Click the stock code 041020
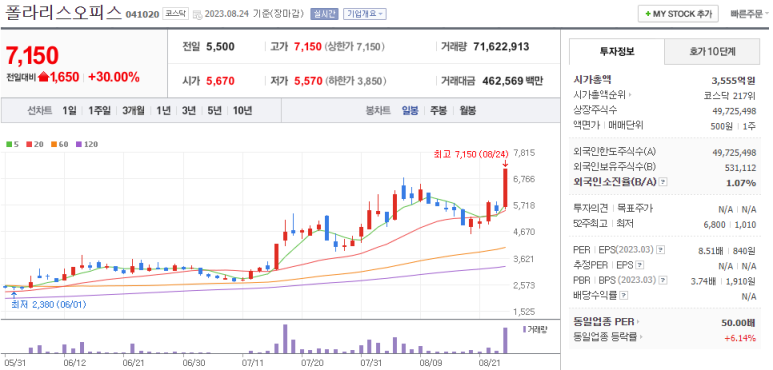Image resolution: width=773 pixels, height=370 pixels. coord(142,14)
